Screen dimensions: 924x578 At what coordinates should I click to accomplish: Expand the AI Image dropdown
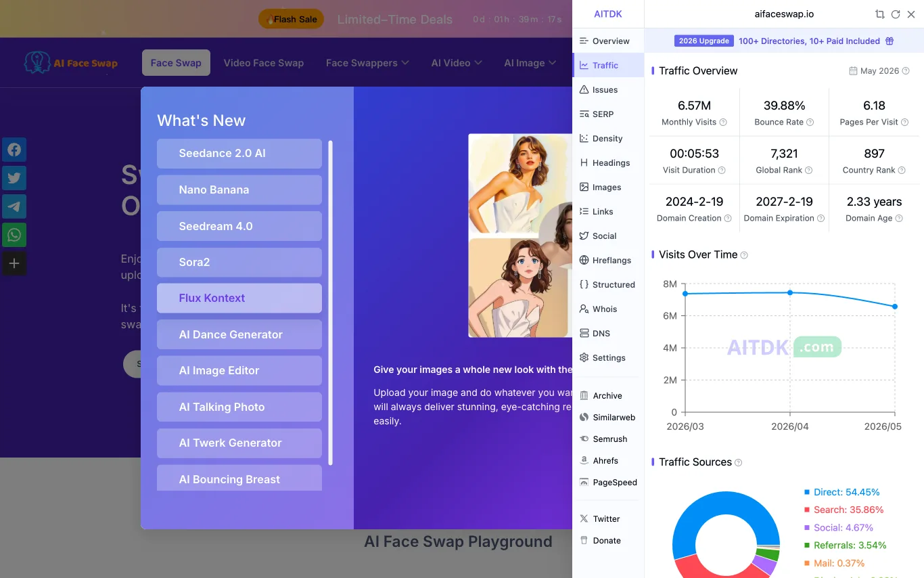[530, 63]
